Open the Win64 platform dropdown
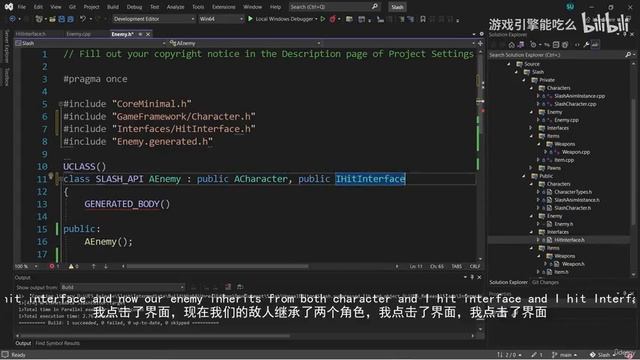The image size is (640, 360). [x=221, y=19]
